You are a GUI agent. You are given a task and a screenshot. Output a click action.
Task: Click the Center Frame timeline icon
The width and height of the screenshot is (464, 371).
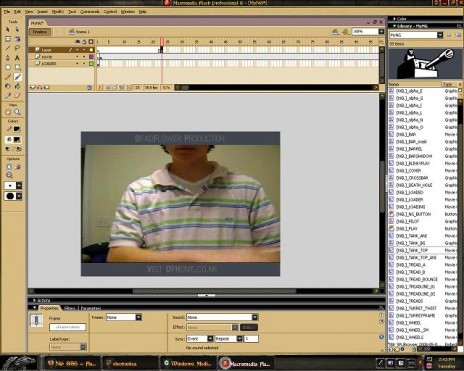pyautogui.click(x=100, y=87)
